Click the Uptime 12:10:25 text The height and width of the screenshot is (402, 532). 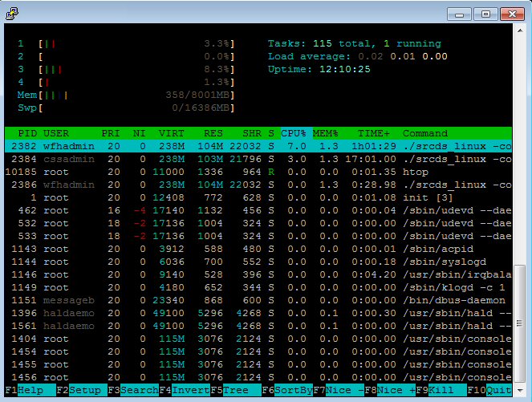point(319,70)
